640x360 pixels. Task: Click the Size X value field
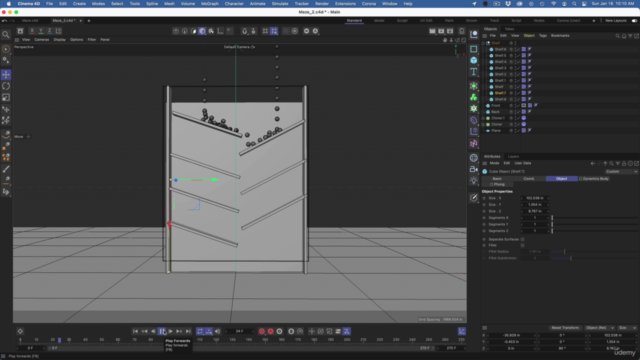[534, 198]
